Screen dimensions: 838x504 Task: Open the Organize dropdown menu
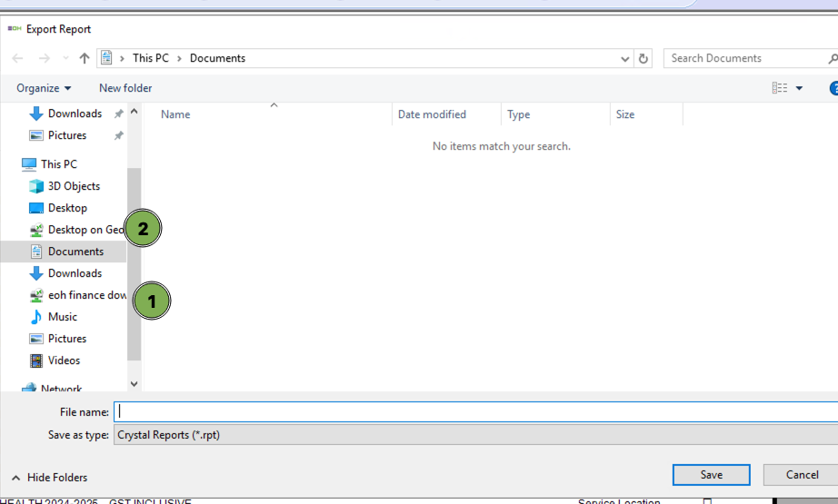click(x=44, y=88)
